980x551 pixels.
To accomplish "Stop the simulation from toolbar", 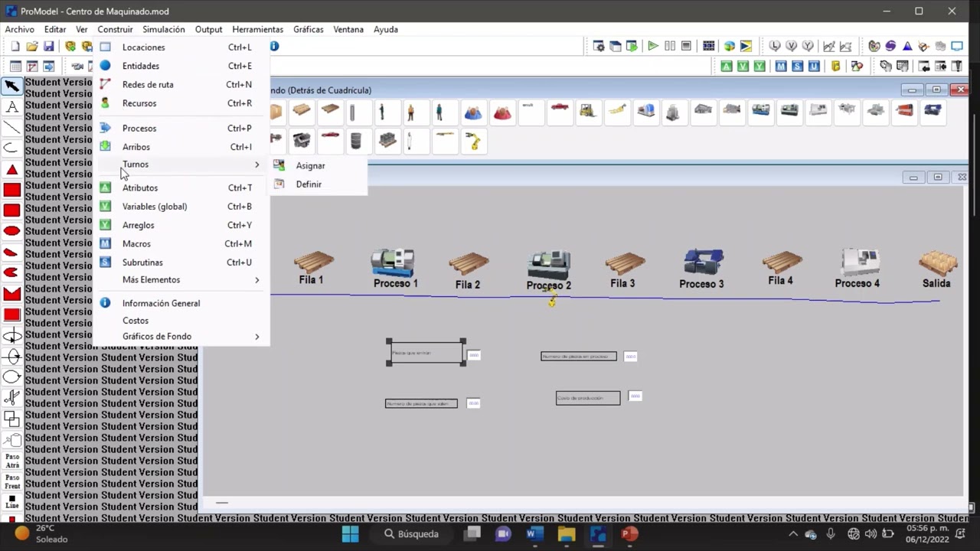I will coord(687,46).
